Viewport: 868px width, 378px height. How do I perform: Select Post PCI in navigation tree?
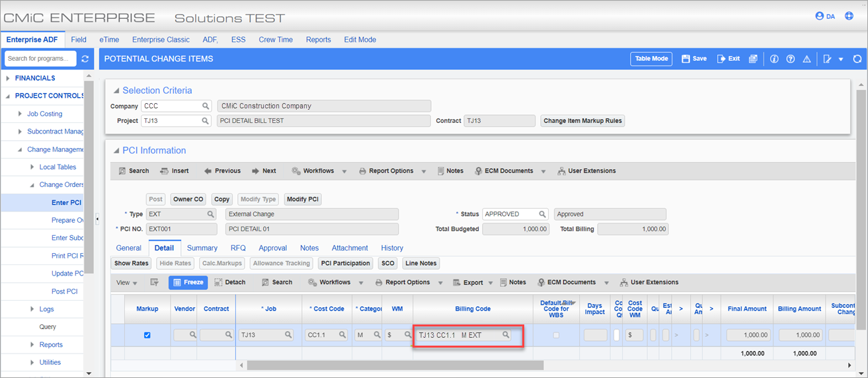point(64,291)
